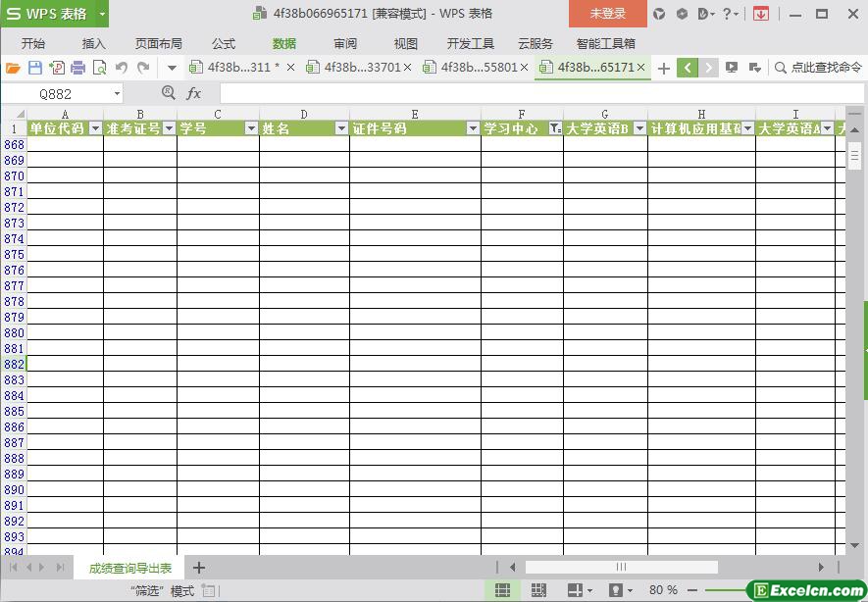Click the green previous tab arrow
This screenshot has height=602, width=868.
(687, 68)
